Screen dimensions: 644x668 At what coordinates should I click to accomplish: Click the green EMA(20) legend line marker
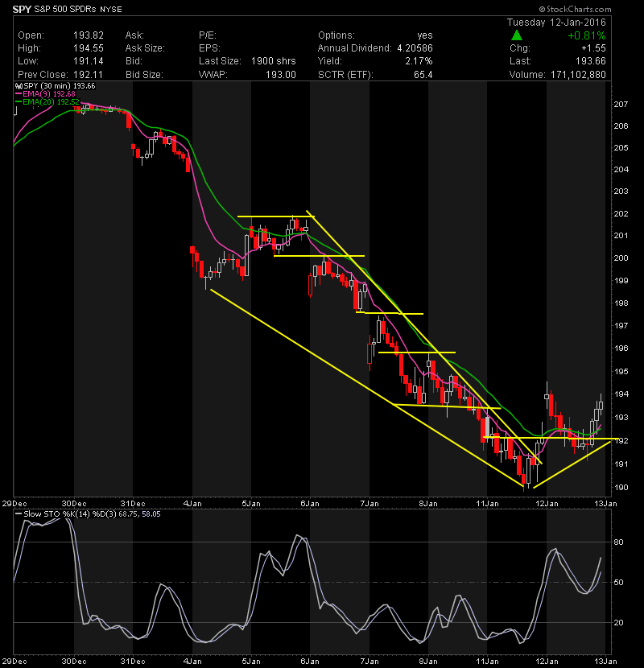tap(19, 102)
